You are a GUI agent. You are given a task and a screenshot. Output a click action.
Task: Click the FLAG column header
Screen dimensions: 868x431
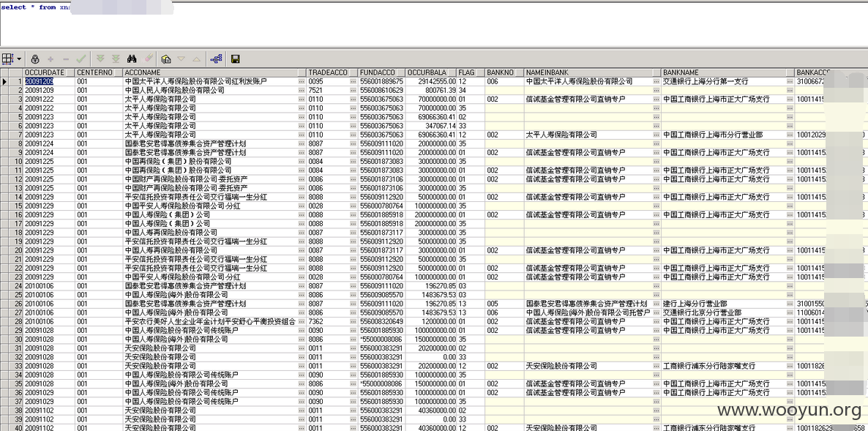point(471,72)
